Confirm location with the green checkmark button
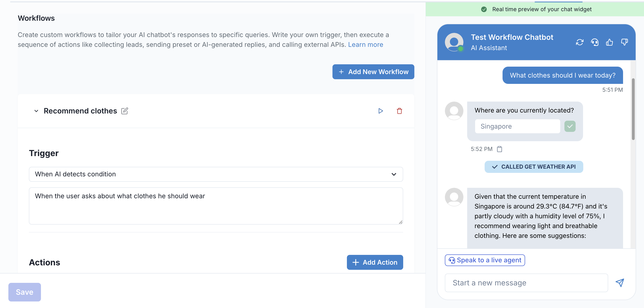 click(570, 126)
